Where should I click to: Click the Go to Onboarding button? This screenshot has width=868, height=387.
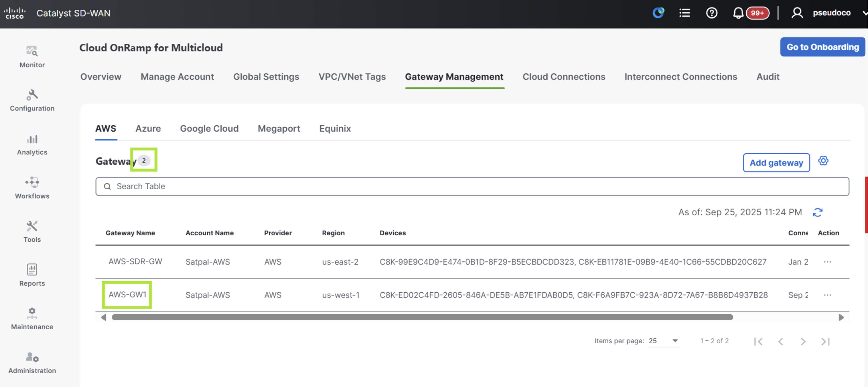coord(823,47)
